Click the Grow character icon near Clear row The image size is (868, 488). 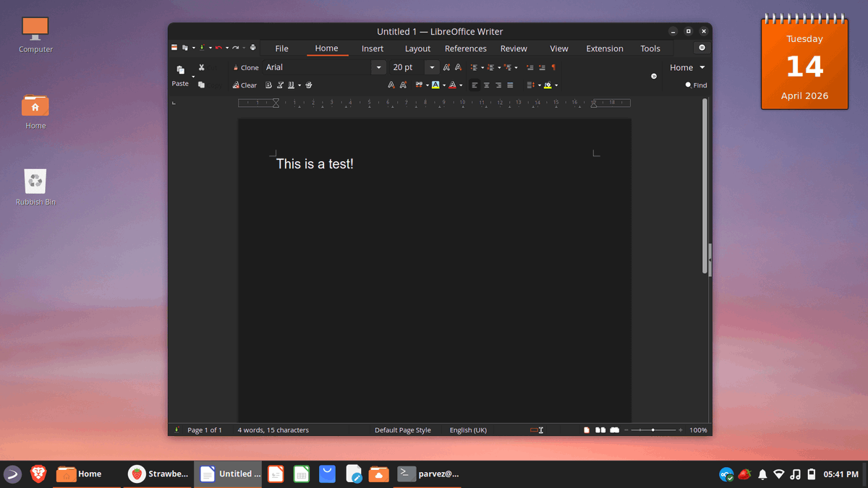(403, 85)
